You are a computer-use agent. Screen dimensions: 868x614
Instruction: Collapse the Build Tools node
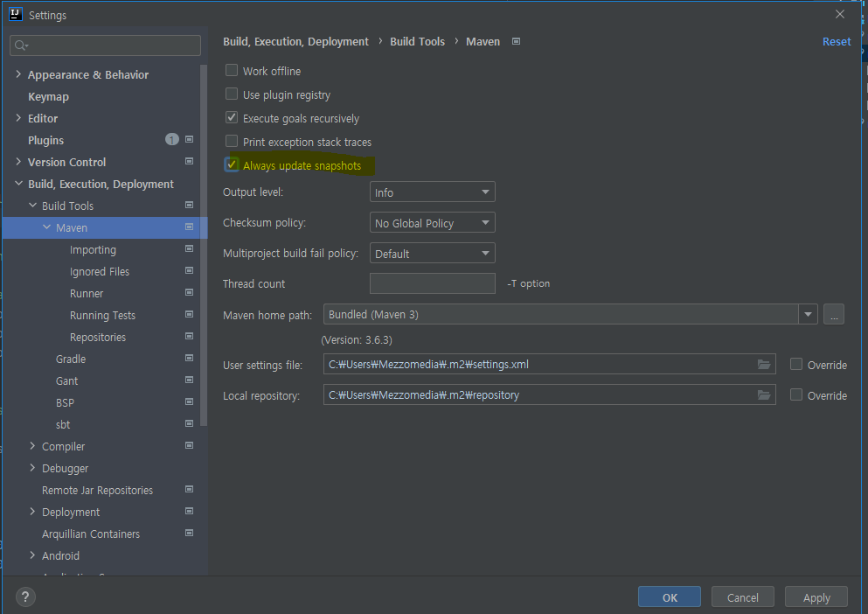32,205
